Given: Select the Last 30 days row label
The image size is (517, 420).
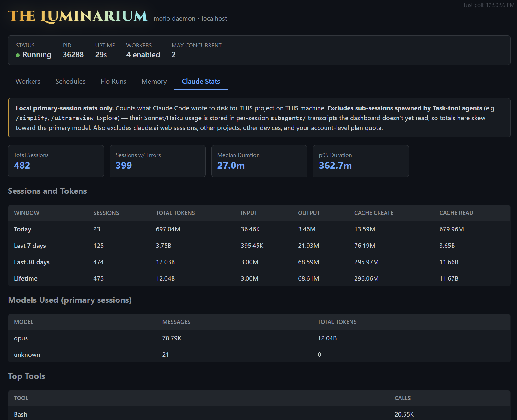Looking at the screenshot, I should [32, 262].
